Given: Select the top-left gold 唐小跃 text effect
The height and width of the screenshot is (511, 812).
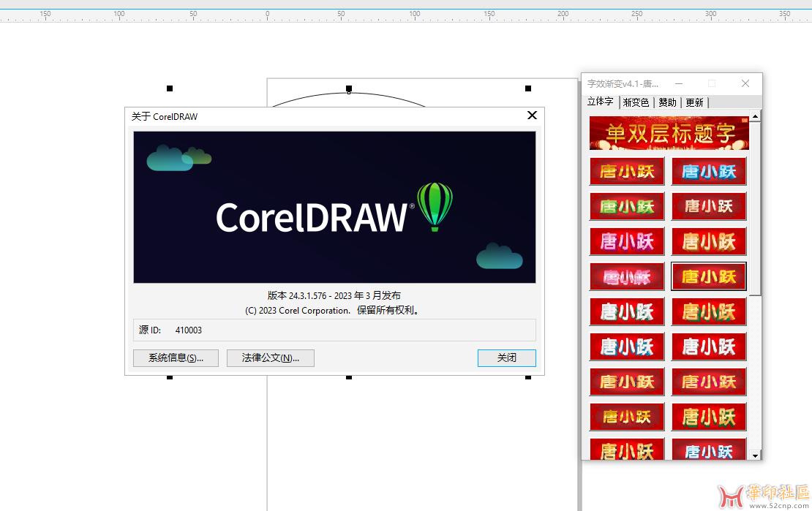Looking at the screenshot, I should pos(627,172).
